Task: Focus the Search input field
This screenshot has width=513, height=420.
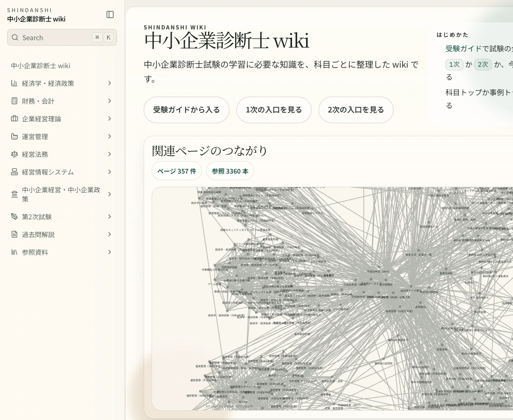Action: 62,37
